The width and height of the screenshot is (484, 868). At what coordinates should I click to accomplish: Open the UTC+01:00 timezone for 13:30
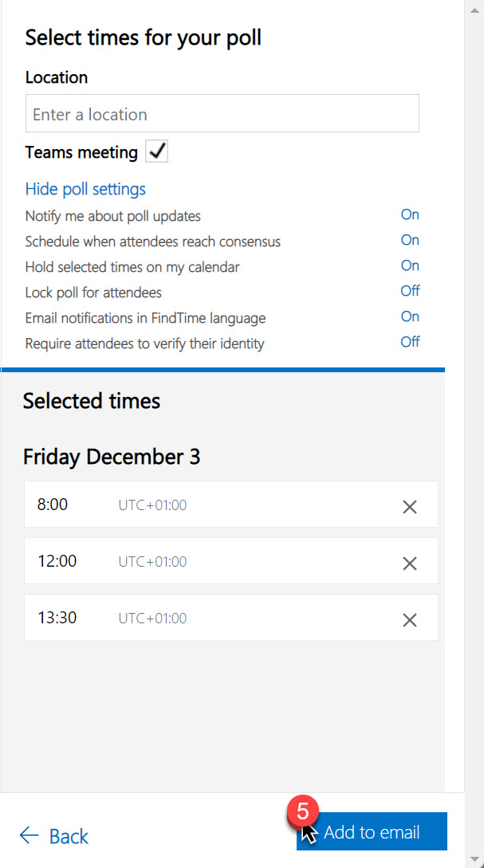tap(151, 618)
